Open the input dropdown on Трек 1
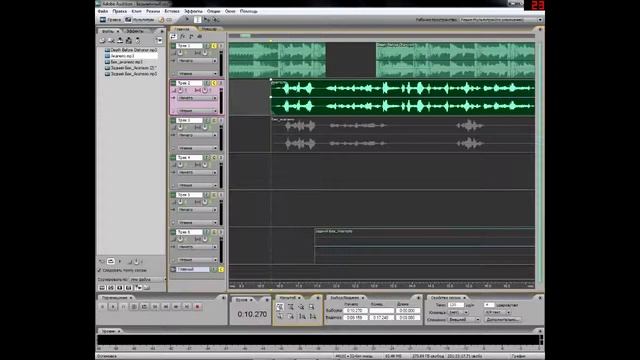640x360 pixels. click(197, 61)
